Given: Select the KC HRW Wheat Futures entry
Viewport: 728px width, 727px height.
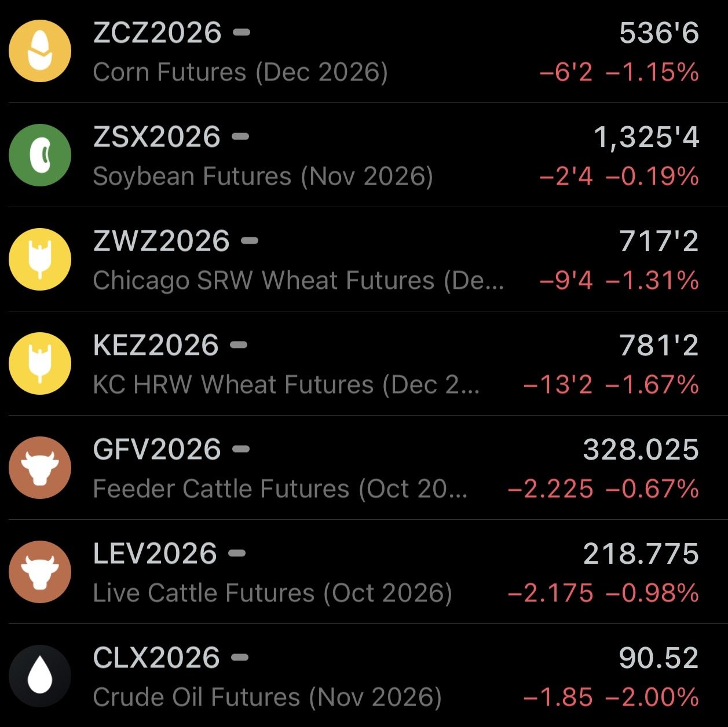Looking at the screenshot, I should pyautogui.click(x=364, y=363).
